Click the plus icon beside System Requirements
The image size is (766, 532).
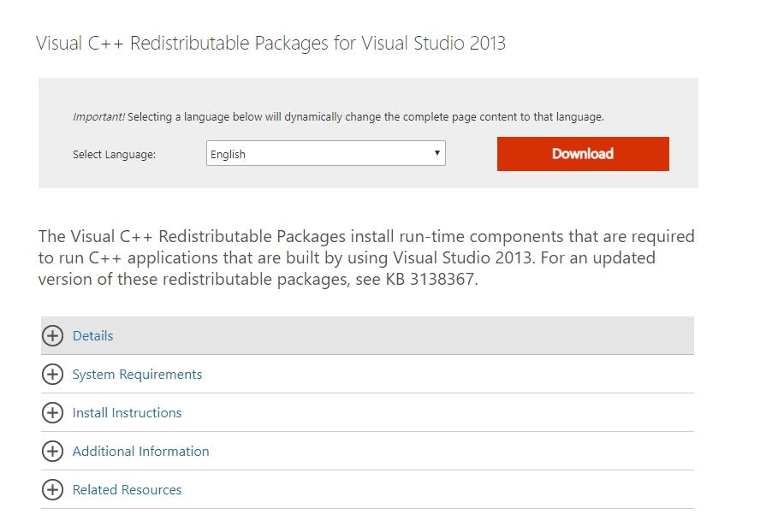tap(52, 375)
